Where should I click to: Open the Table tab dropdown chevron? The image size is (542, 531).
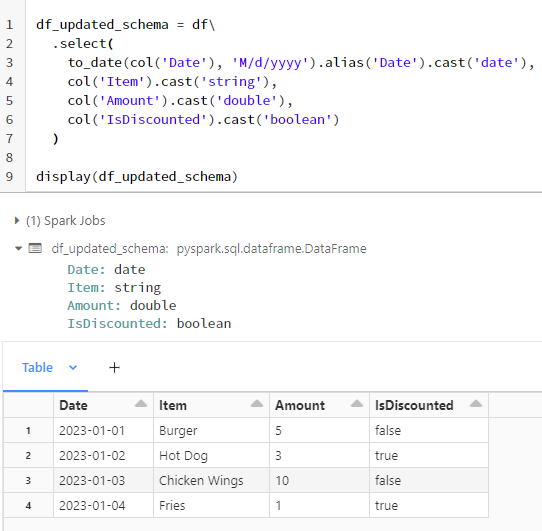pyautogui.click(x=73, y=367)
